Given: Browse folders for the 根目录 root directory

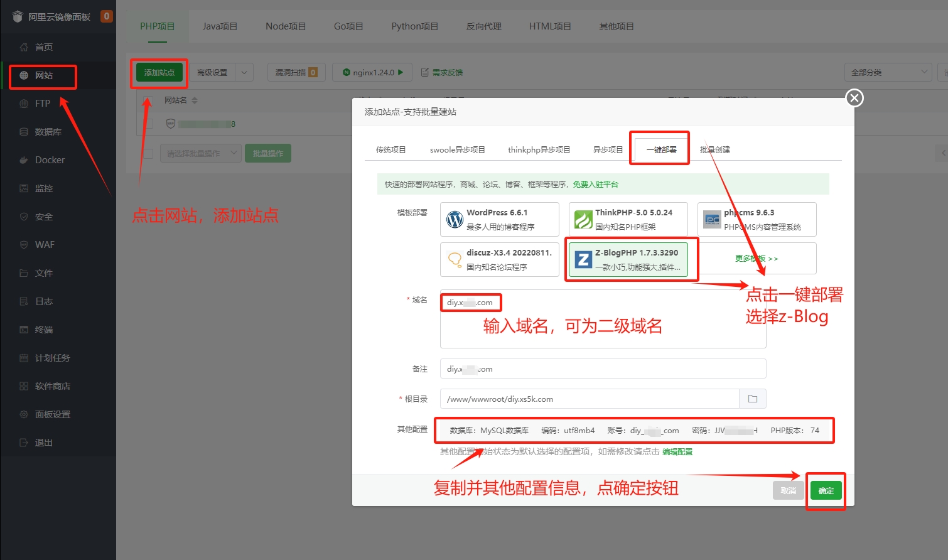Looking at the screenshot, I should 753,398.
